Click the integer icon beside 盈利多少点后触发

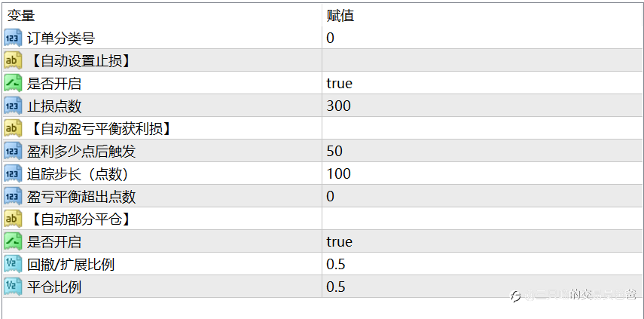click(13, 152)
